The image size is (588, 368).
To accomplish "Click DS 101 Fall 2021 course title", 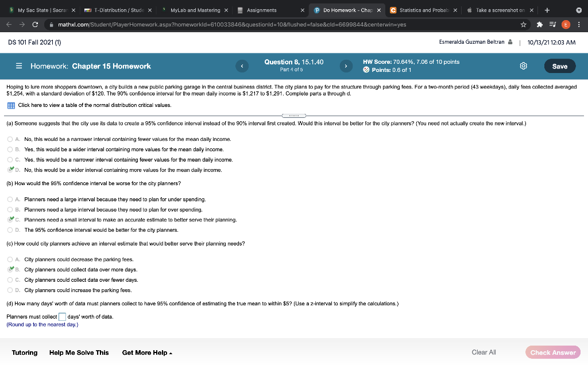I will coord(34,43).
